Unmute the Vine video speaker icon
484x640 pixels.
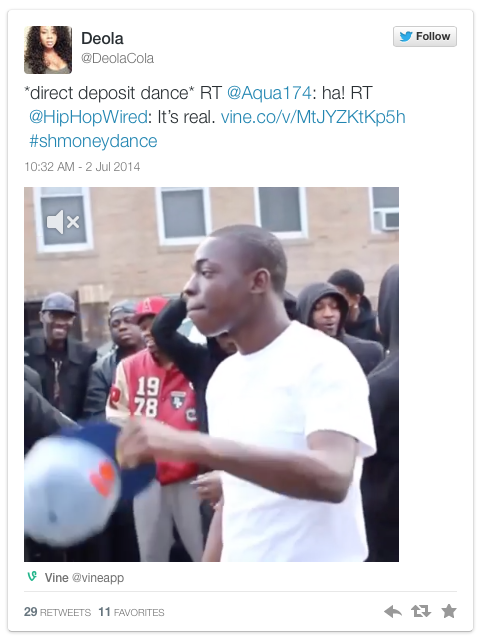tap(63, 222)
